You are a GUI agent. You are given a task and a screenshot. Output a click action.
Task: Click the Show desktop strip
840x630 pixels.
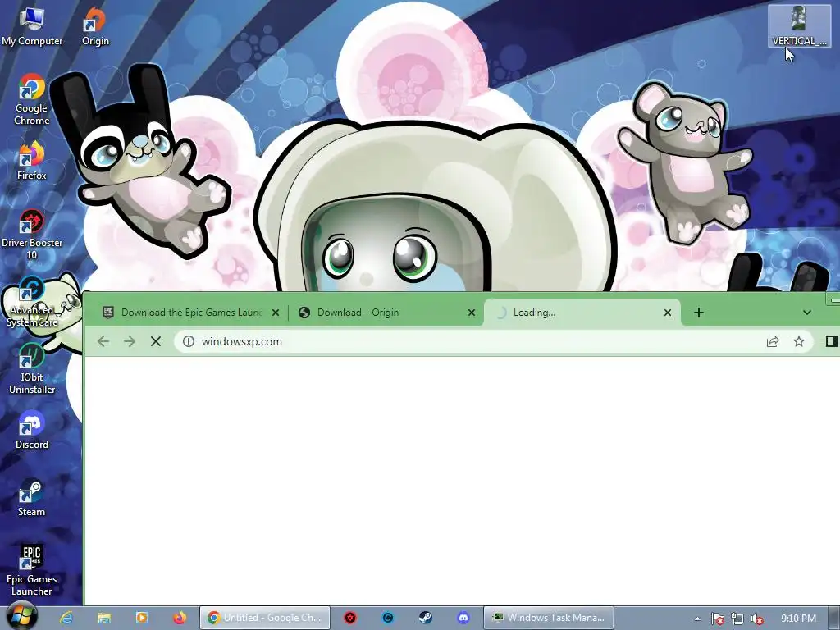(834, 619)
